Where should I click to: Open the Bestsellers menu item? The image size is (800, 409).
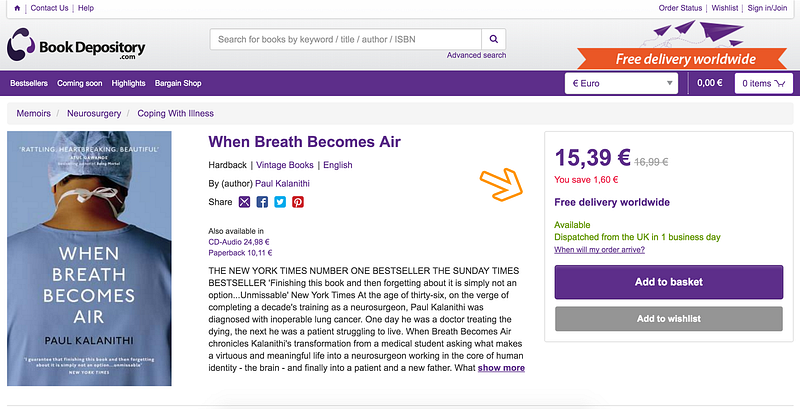click(x=29, y=83)
